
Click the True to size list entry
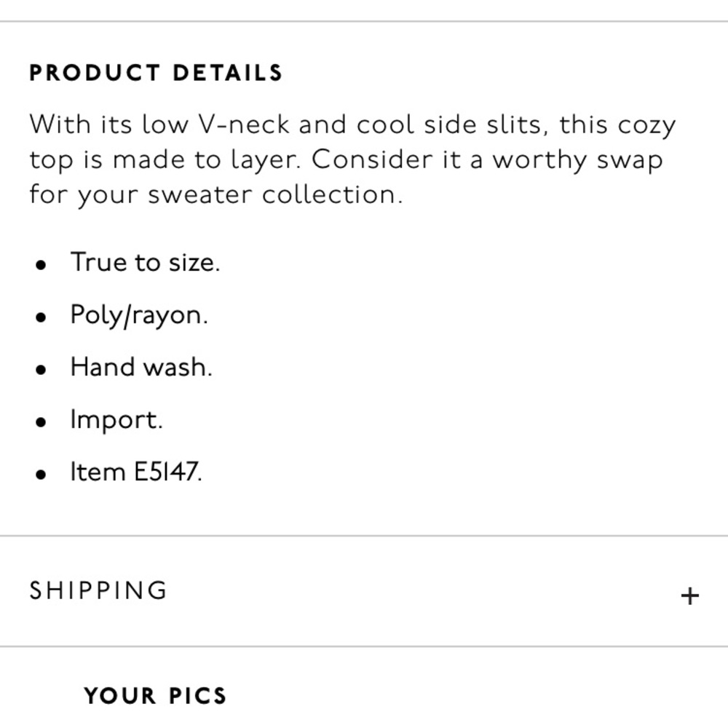(x=143, y=262)
